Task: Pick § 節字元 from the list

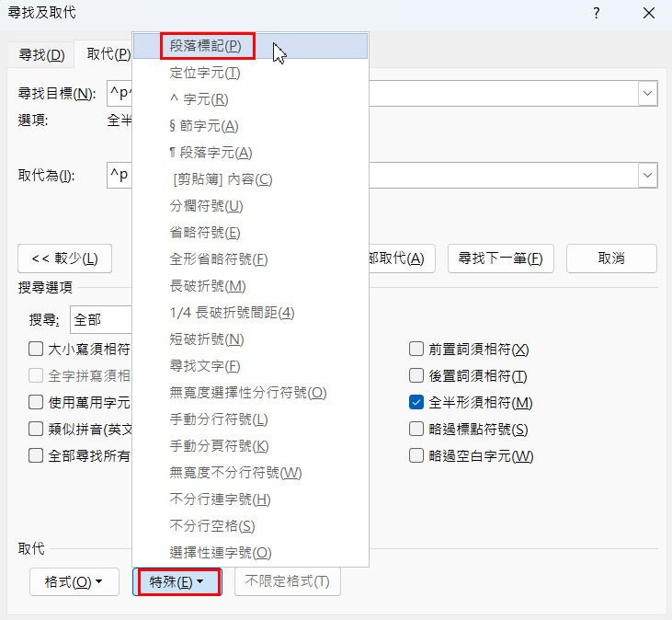Action: 204,126
